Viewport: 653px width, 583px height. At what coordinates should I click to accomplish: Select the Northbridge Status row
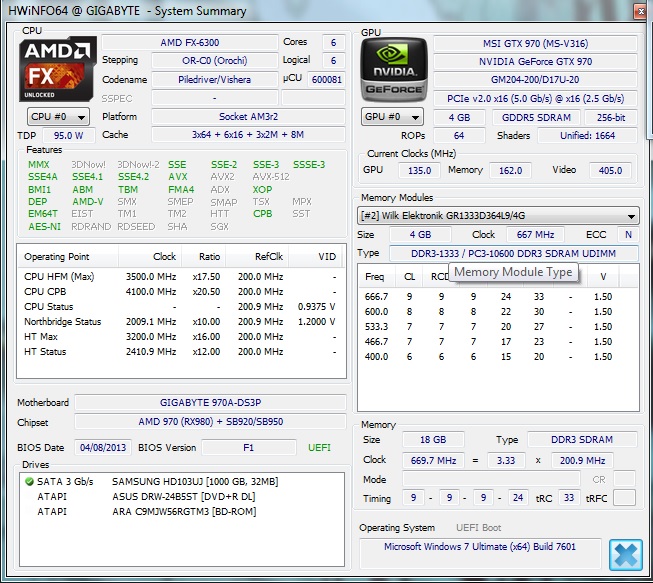pos(180,322)
